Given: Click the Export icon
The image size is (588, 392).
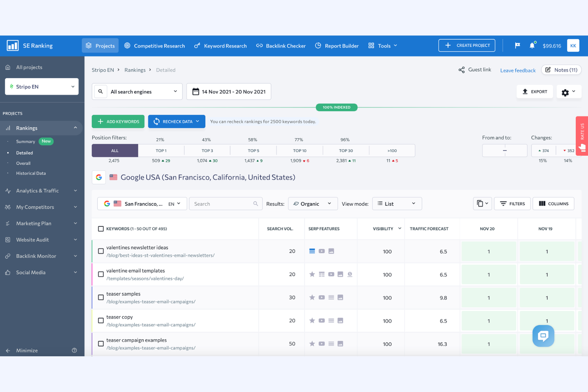Looking at the screenshot, I should [525, 91].
